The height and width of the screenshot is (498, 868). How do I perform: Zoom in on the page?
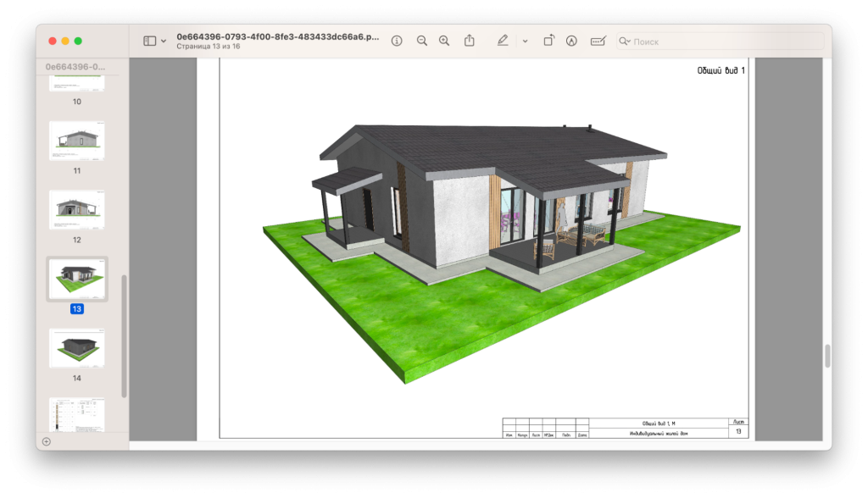444,41
